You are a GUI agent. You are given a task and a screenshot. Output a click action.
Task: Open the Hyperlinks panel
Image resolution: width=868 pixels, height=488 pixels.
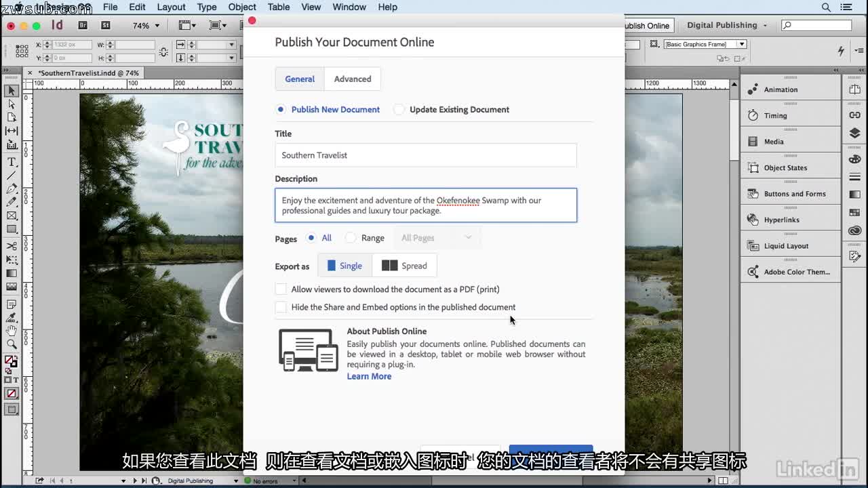click(781, 219)
